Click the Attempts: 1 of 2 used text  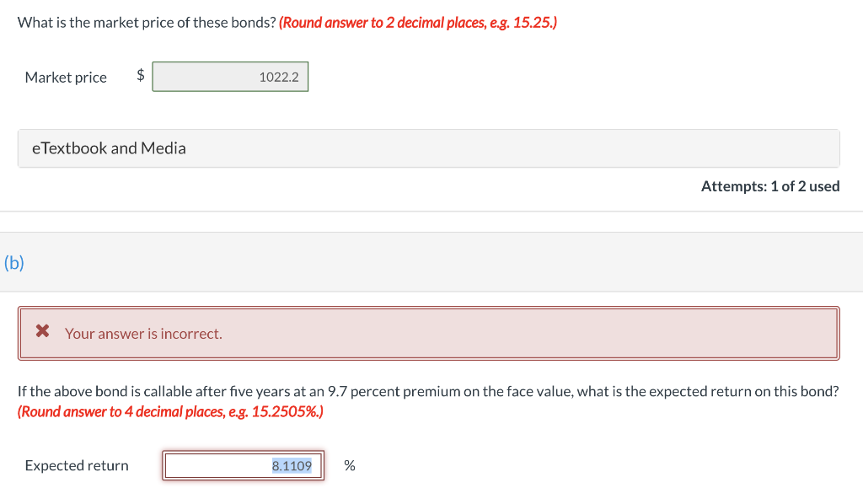(770, 185)
